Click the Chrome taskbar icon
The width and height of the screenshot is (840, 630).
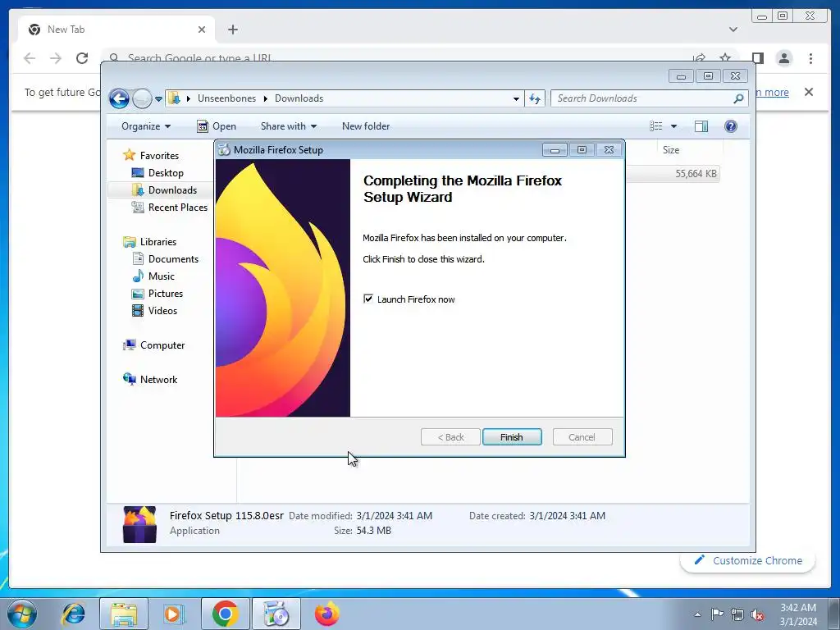pos(225,614)
